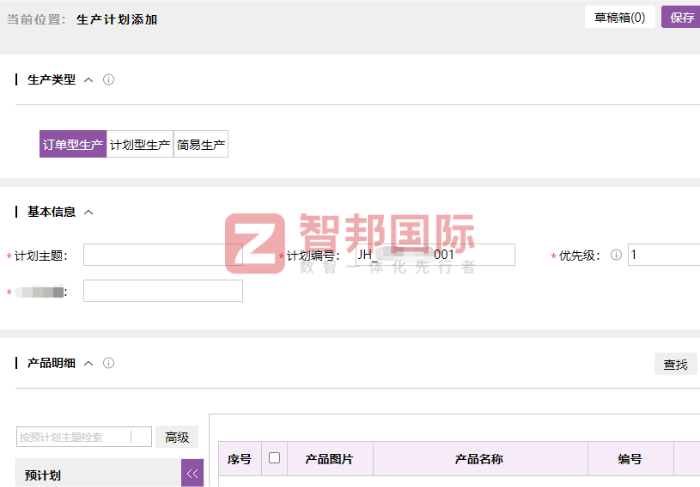This screenshot has width=700, height=487.
Task: Collapse sidebar with double-chevron purple button
Action: (192, 474)
